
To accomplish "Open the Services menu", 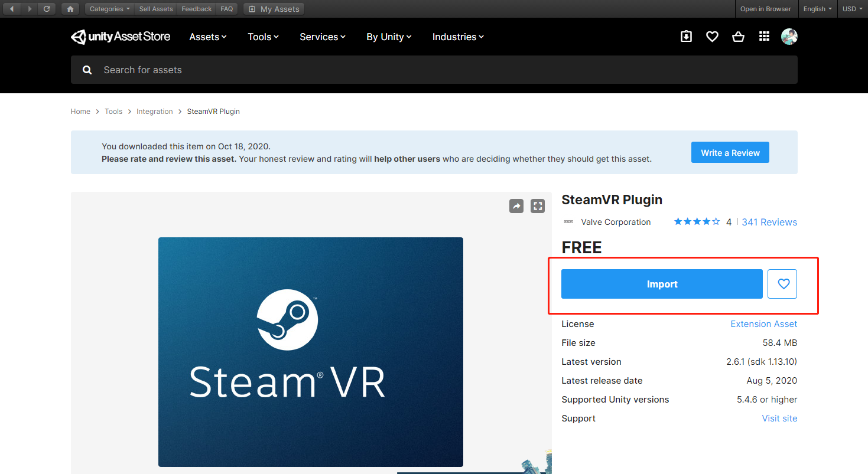I will (x=322, y=37).
